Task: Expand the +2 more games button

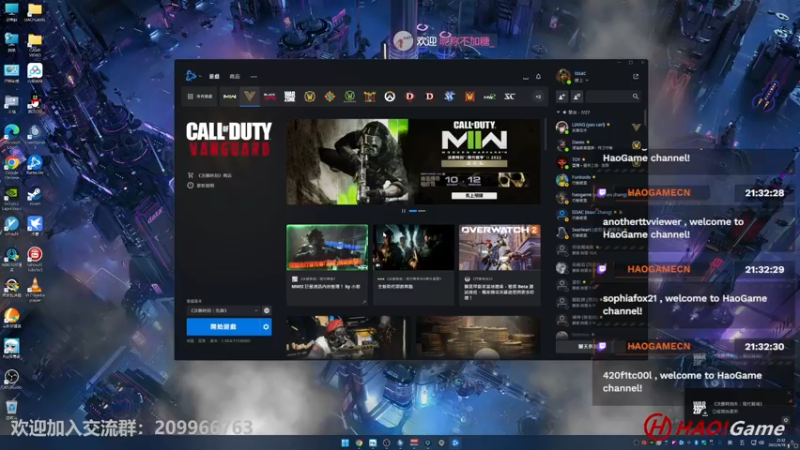Action: coord(538,96)
